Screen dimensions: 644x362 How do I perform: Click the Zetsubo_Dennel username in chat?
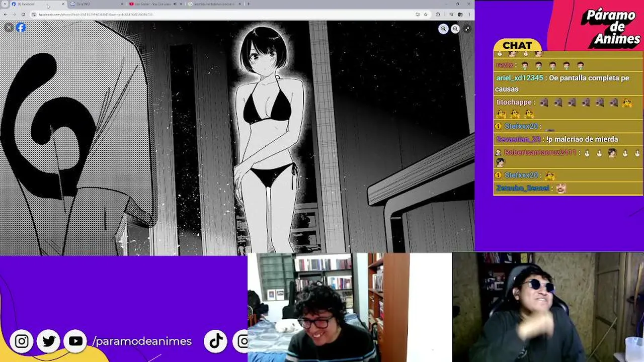(523, 189)
